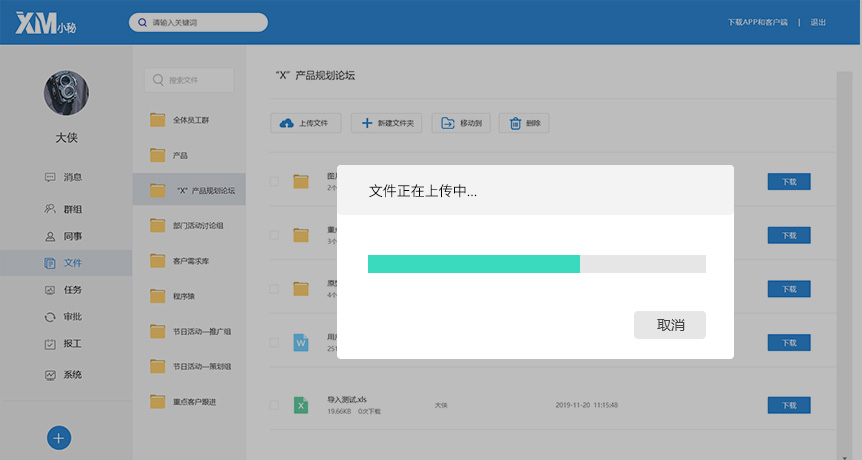862x460 pixels.
Task: Click 移动到 move-to button
Action: (461, 123)
